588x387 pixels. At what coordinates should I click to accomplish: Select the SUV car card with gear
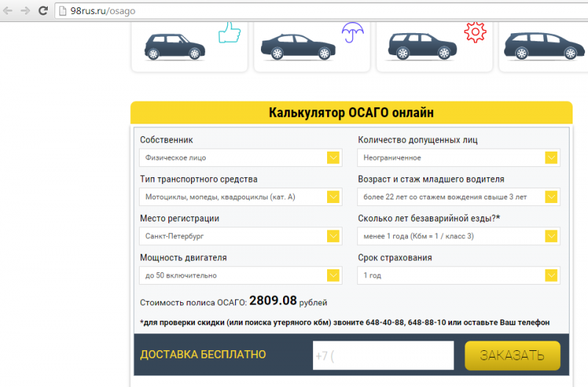pyautogui.click(x=434, y=46)
